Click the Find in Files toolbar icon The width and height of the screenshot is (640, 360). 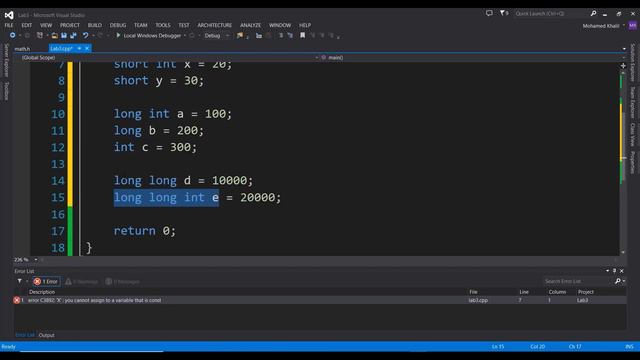pos(240,36)
